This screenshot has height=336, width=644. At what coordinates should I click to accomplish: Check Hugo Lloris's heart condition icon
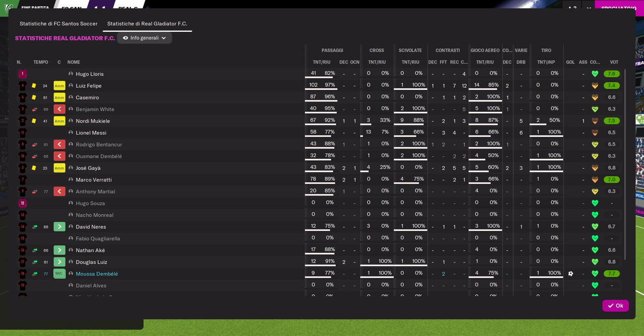(595, 74)
